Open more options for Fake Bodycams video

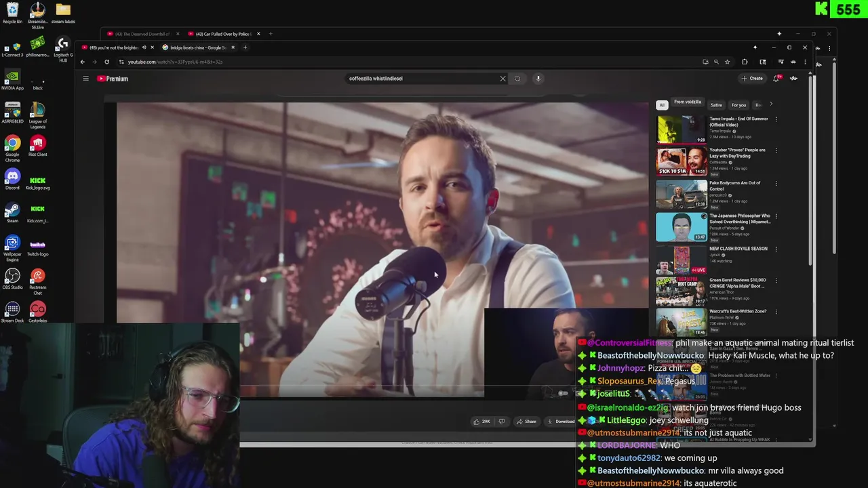click(776, 183)
